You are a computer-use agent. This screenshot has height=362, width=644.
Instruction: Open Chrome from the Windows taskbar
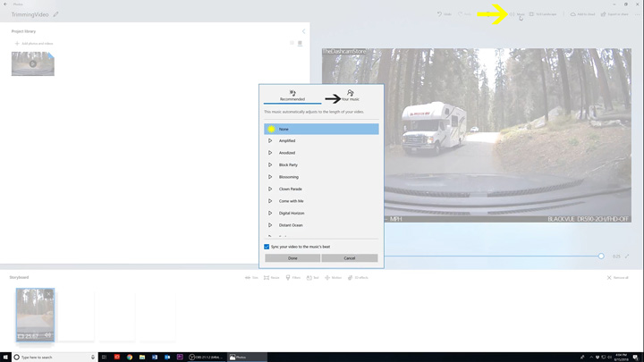point(130,357)
